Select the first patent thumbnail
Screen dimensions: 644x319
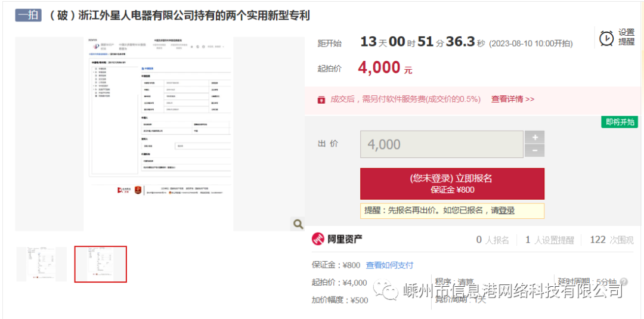(41, 264)
